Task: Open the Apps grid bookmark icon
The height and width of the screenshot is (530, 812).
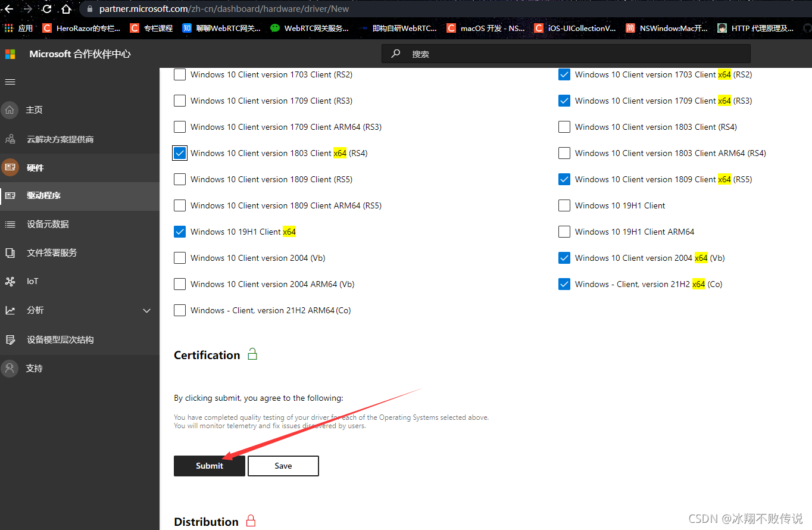Action: (x=8, y=28)
